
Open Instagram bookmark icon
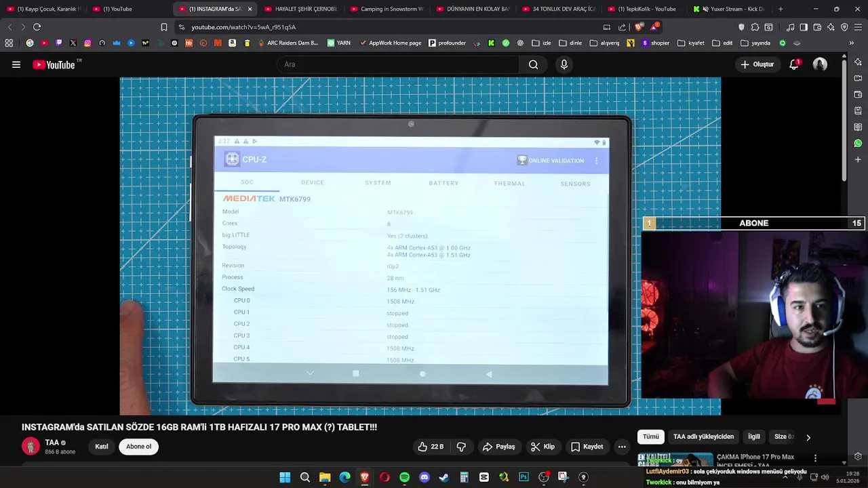[x=87, y=43]
